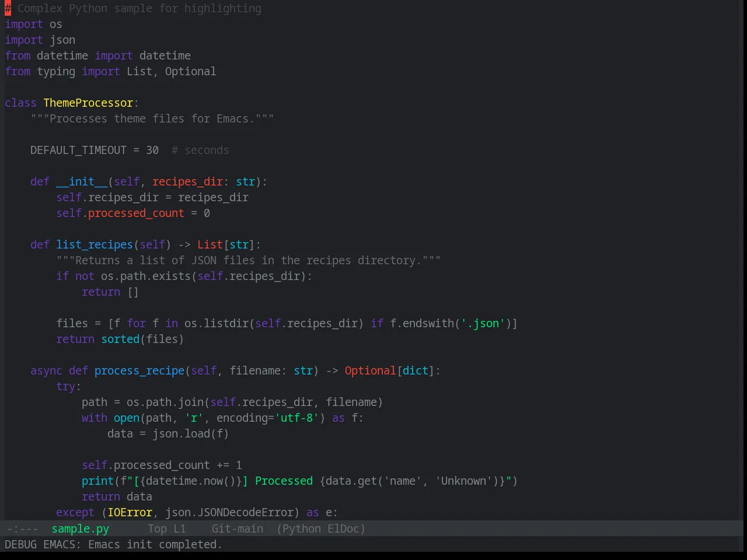Click the -:--- buffer status flags
The width and height of the screenshot is (747, 560).
pyautogui.click(x=22, y=528)
